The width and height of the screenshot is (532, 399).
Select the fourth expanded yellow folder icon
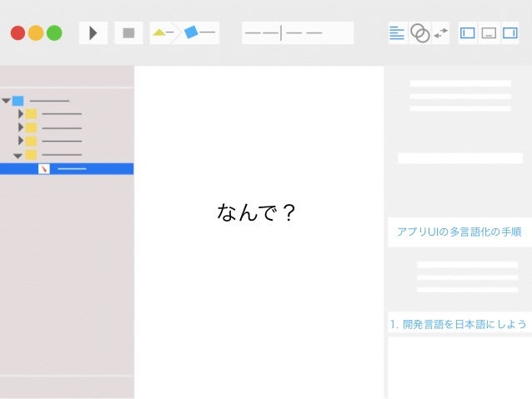(x=31, y=155)
